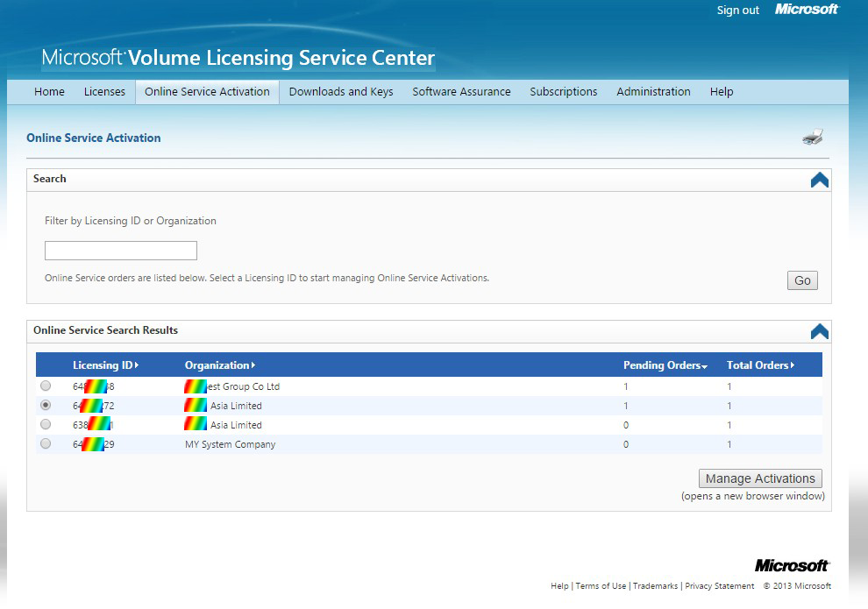Screen dimensions: 868x609
Task: Click the Volume Licensing Service Center title
Action: click(x=238, y=58)
